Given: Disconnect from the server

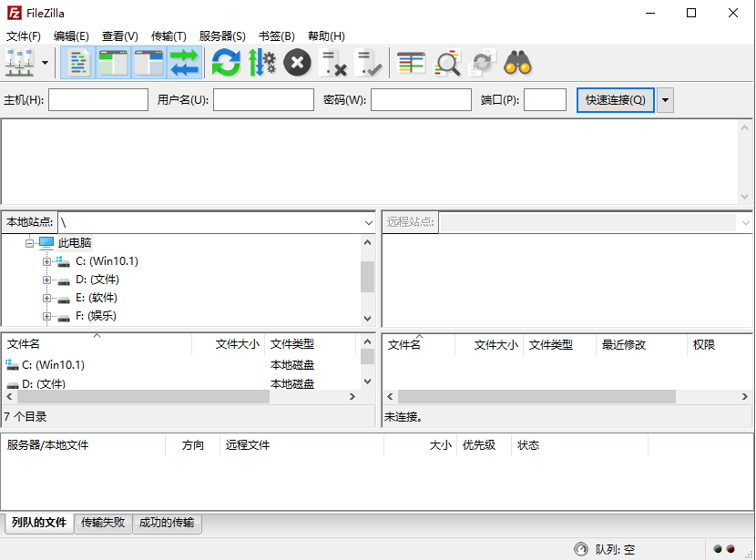Looking at the screenshot, I should (x=336, y=62).
